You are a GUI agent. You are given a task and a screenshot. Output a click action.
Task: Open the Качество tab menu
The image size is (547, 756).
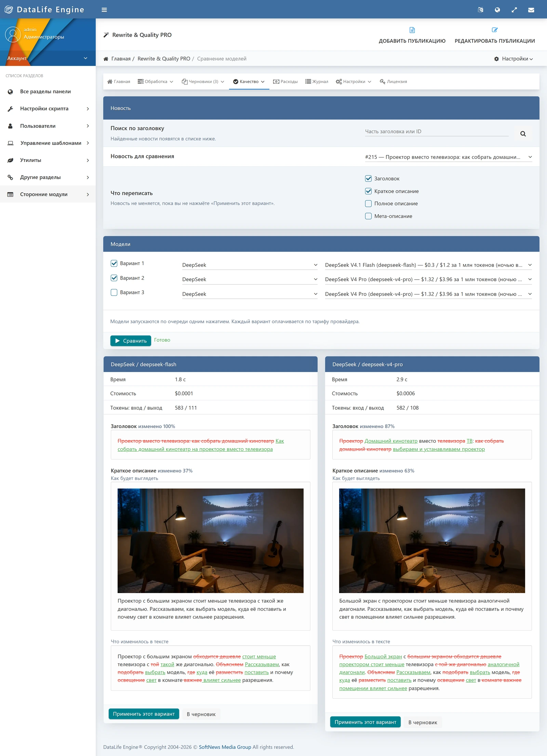(x=249, y=82)
